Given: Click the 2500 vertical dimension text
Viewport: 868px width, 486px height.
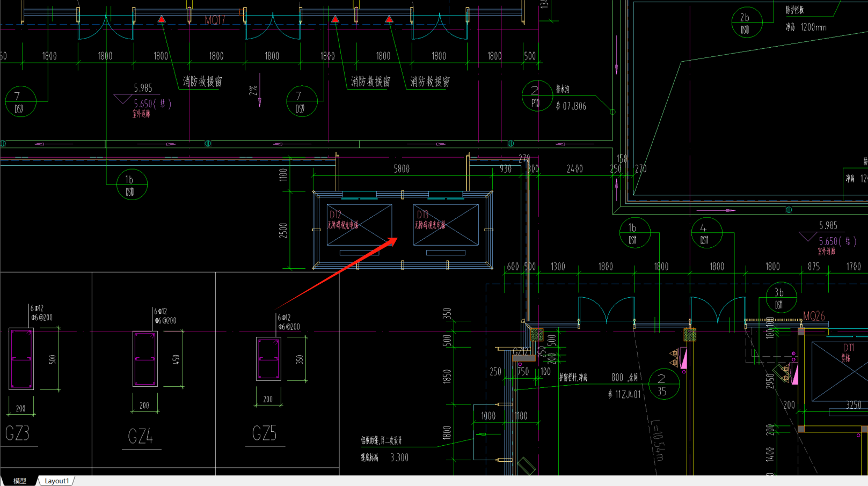Looking at the screenshot, I should [283, 231].
